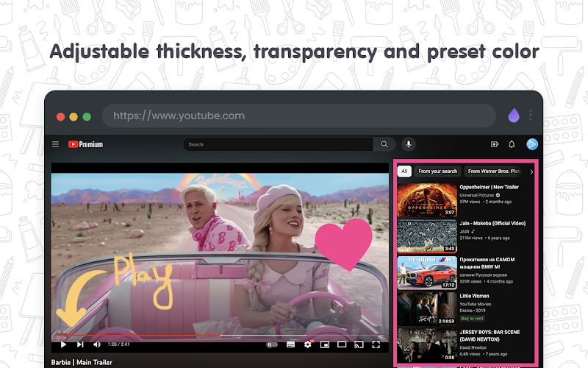Image resolution: width=588 pixels, height=368 pixels.
Task: Mute the video volume
Action: coord(97,344)
